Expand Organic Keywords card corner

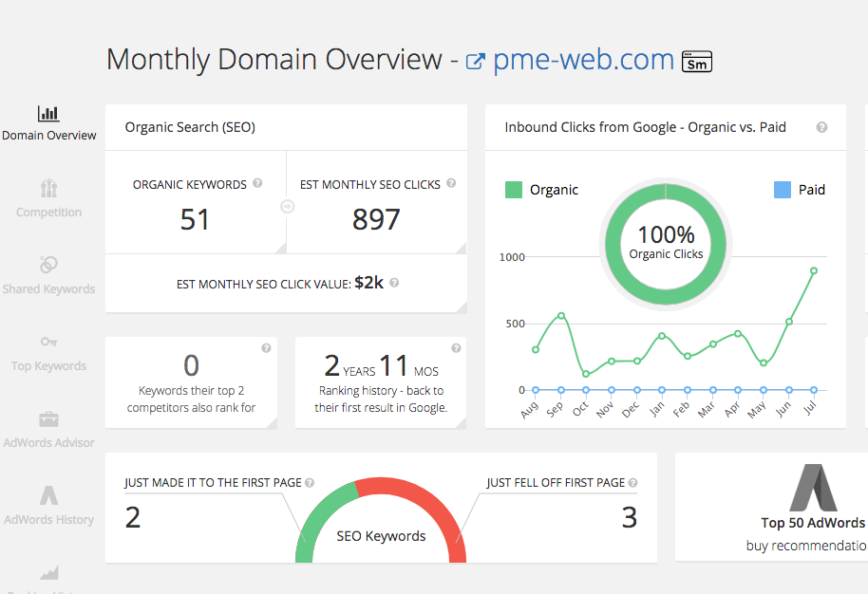click(281, 248)
